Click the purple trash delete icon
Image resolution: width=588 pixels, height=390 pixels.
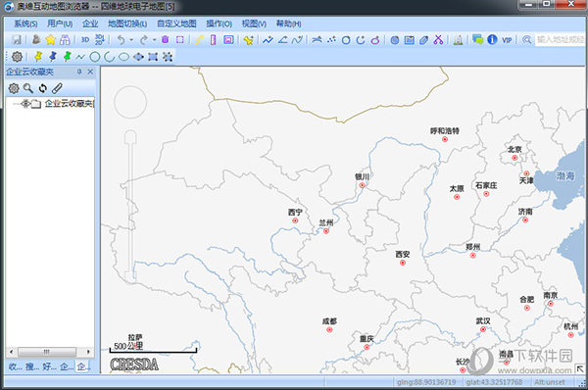click(165, 39)
